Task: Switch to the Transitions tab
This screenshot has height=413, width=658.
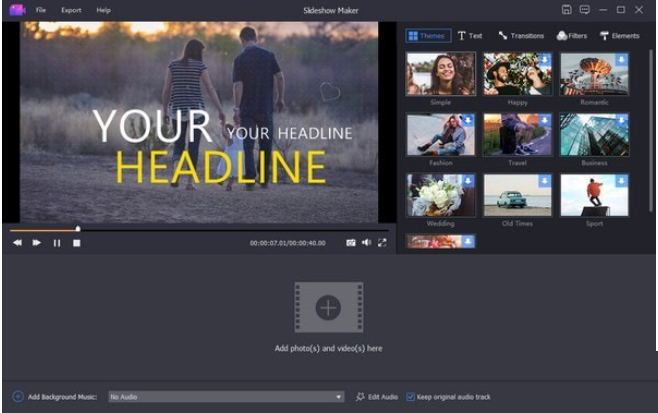Action: click(x=521, y=36)
